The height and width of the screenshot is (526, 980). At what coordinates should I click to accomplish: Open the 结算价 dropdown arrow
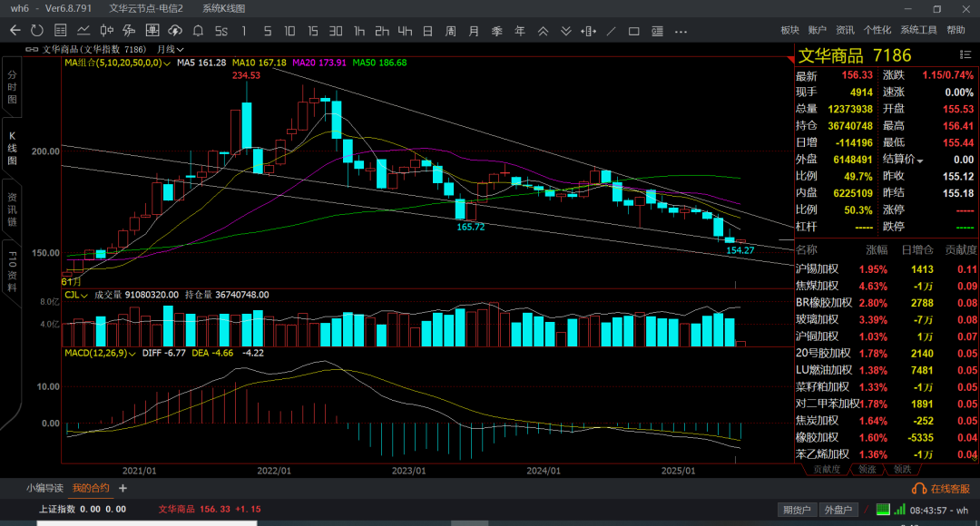[x=919, y=160]
